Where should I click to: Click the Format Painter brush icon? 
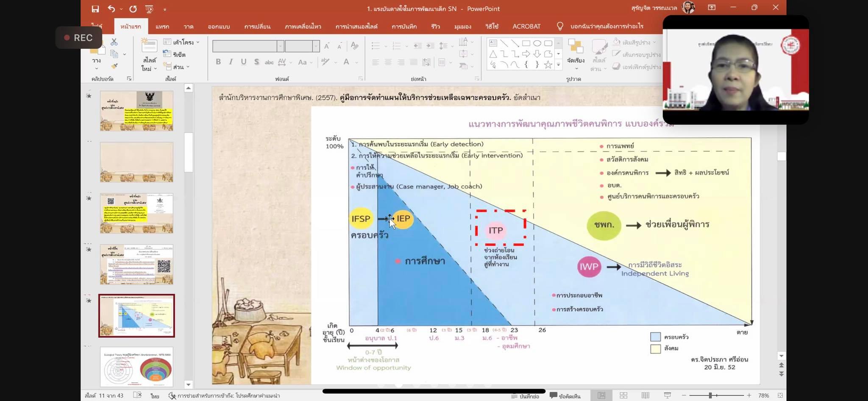pos(114,66)
